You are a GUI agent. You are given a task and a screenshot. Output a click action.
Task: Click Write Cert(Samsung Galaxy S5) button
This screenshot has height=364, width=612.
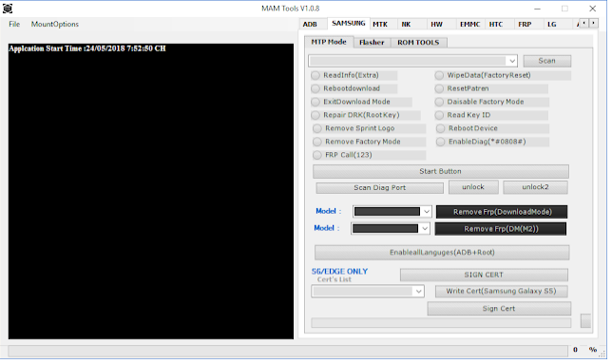click(x=501, y=291)
